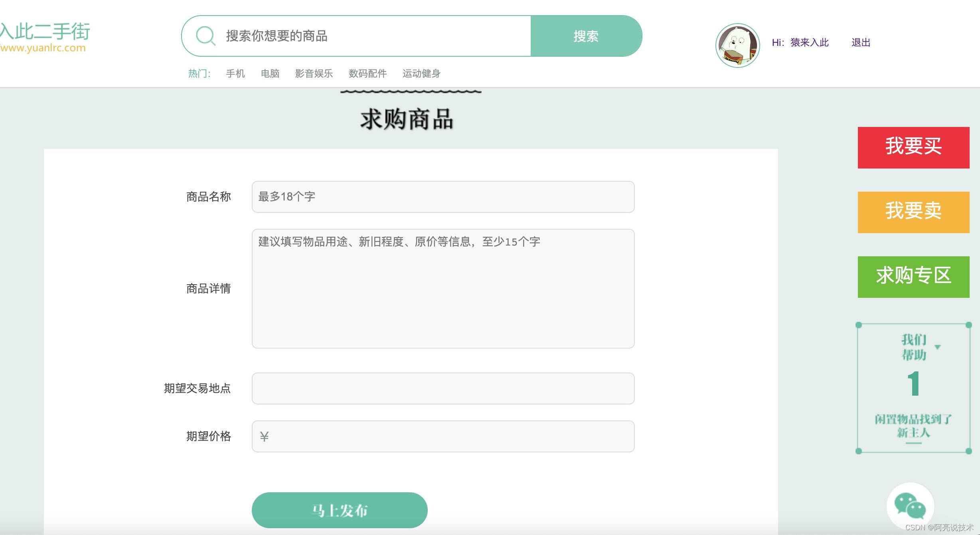Click into the 商品详情 text area

coord(443,288)
